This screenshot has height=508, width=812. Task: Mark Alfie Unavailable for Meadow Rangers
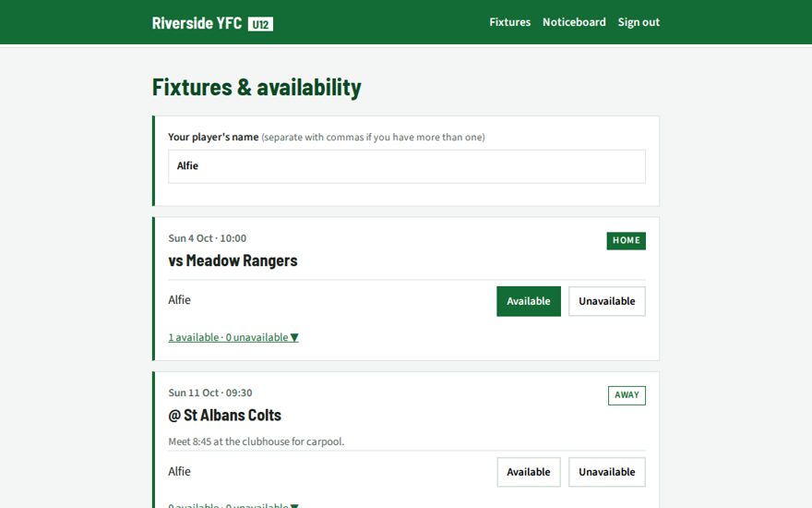click(607, 301)
